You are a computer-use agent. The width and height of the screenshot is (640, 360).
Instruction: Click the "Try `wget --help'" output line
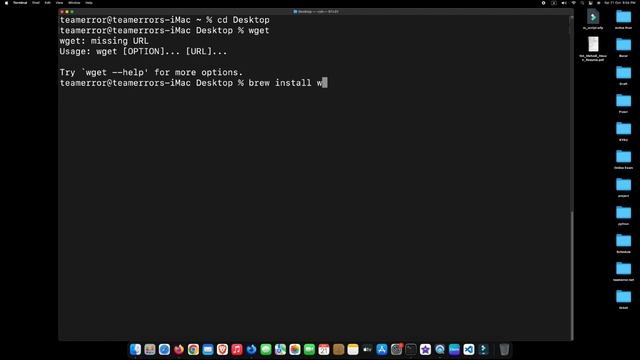(x=151, y=72)
